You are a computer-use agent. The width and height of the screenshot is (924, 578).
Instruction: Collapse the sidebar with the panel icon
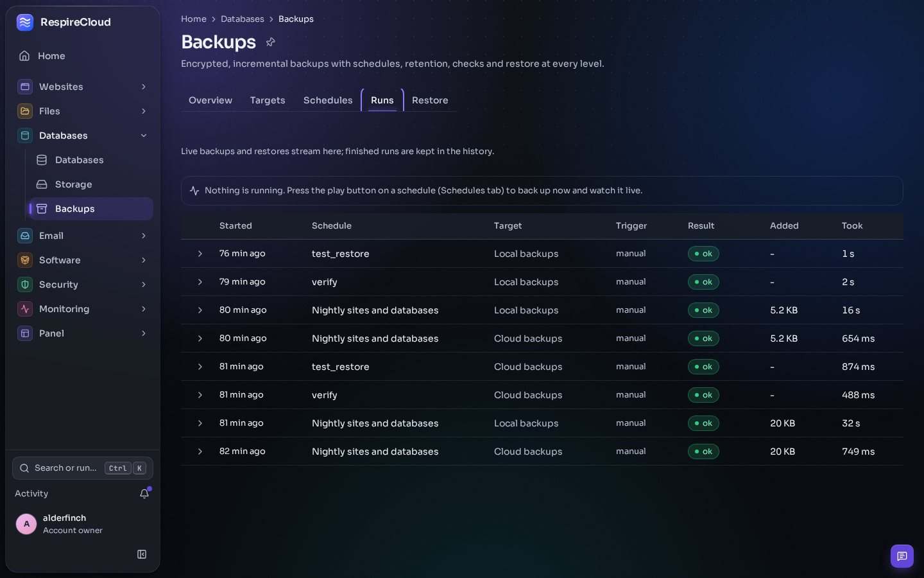[142, 554]
